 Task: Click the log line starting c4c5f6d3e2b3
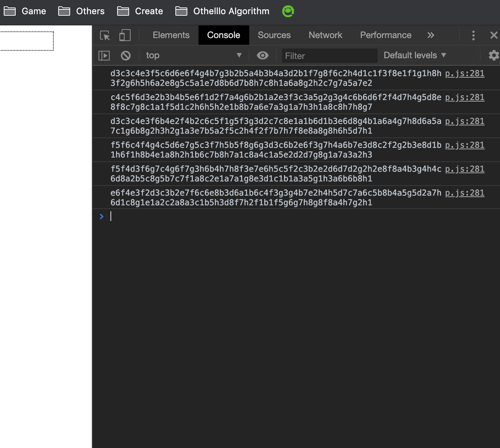[276, 102]
